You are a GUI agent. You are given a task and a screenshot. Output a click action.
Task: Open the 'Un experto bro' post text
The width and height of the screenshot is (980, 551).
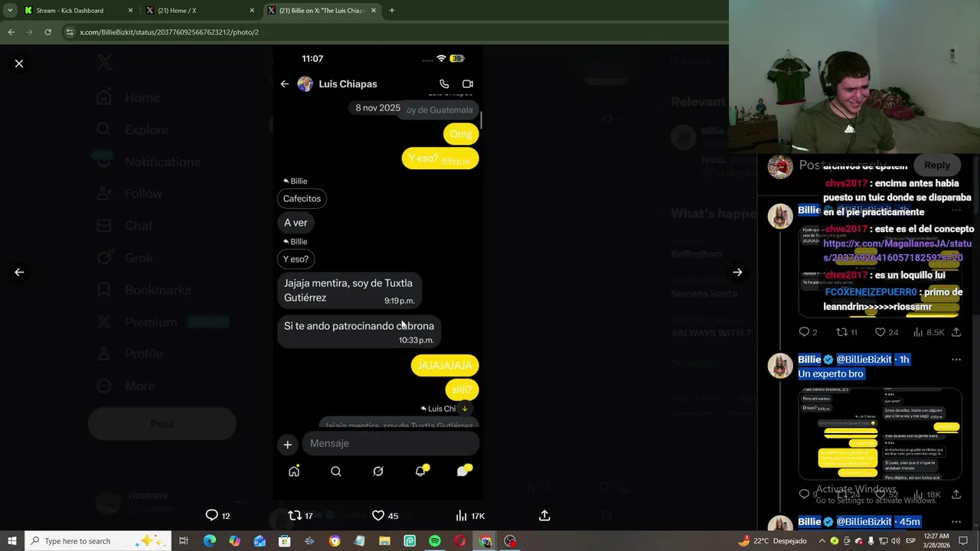tap(831, 374)
